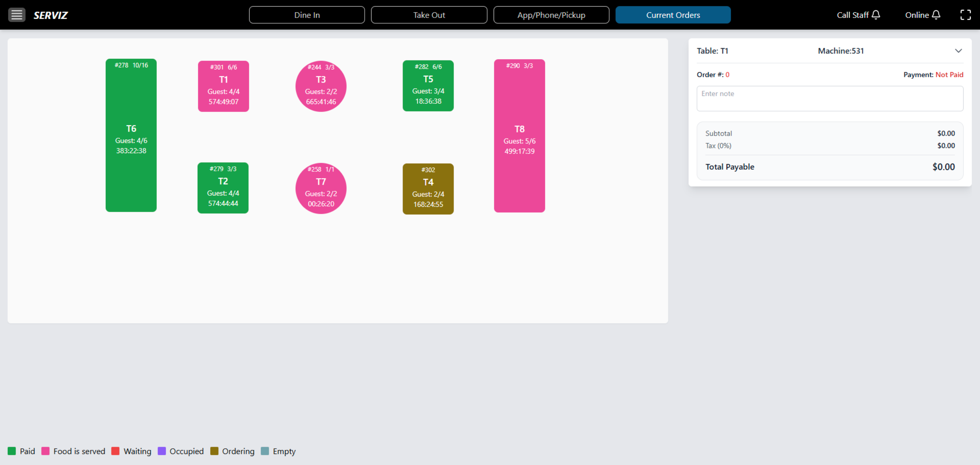The height and width of the screenshot is (465, 980).
Task: Switch to the Dine In tab
Action: pyautogui.click(x=307, y=15)
